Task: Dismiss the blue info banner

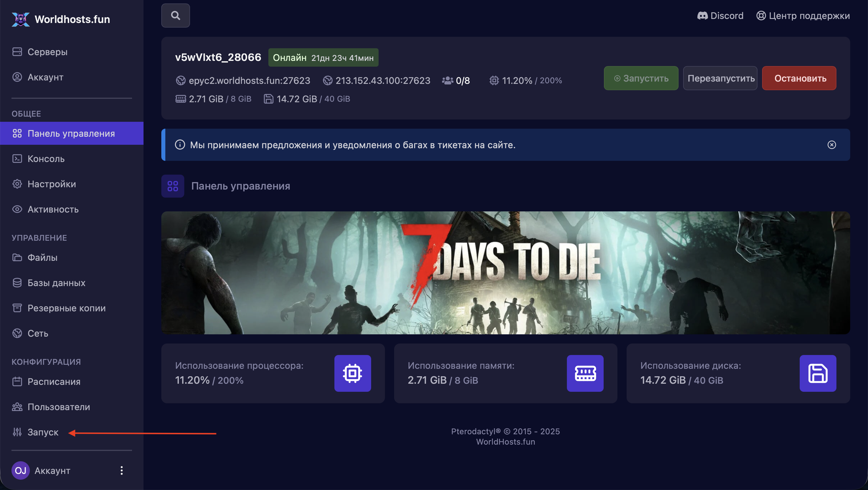Action: (x=831, y=145)
